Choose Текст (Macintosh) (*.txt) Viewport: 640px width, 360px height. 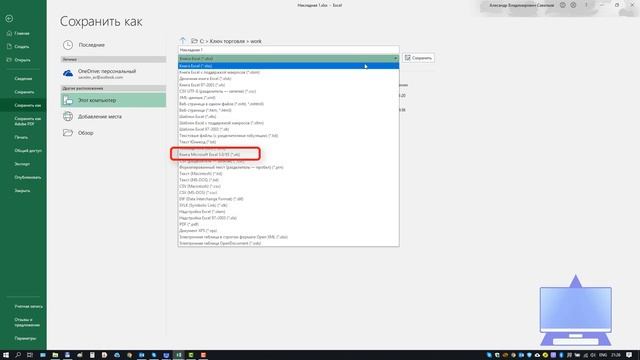click(289, 173)
